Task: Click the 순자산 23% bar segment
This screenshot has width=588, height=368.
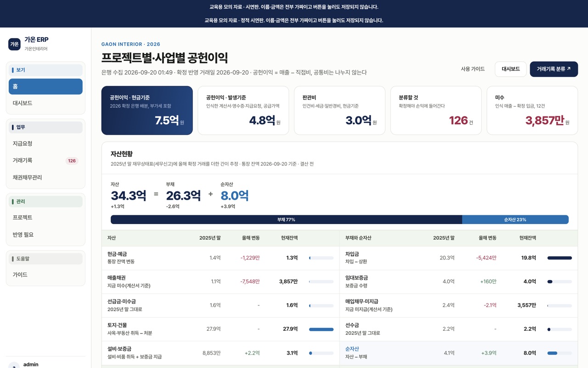Action: 515,219
